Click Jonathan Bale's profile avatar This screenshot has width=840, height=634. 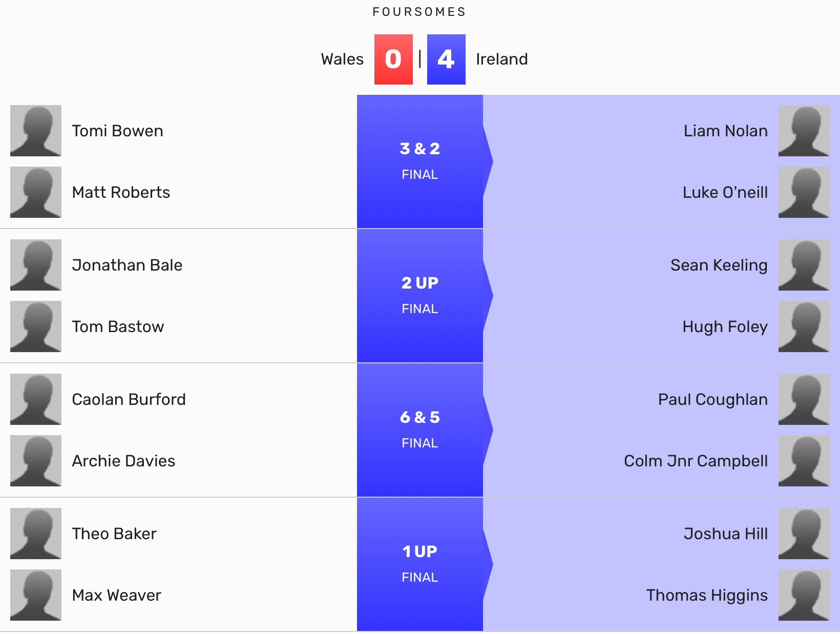pyautogui.click(x=36, y=265)
